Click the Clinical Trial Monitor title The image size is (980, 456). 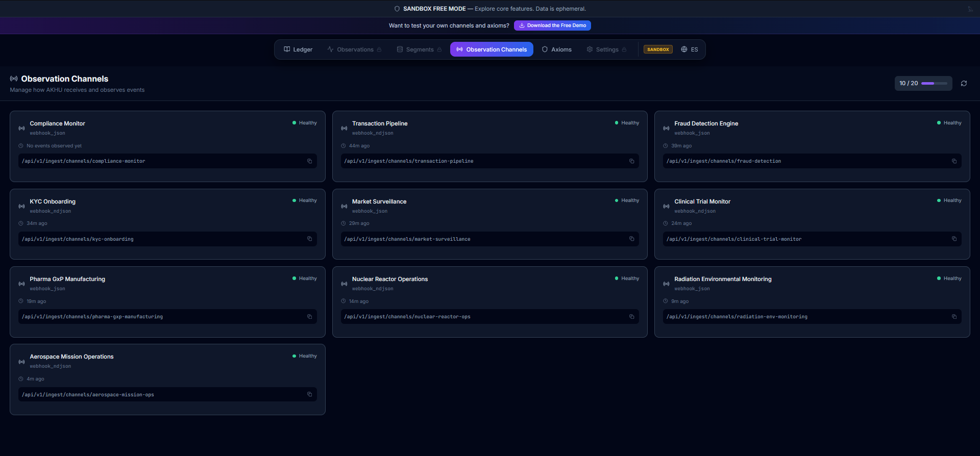click(x=702, y=201)
